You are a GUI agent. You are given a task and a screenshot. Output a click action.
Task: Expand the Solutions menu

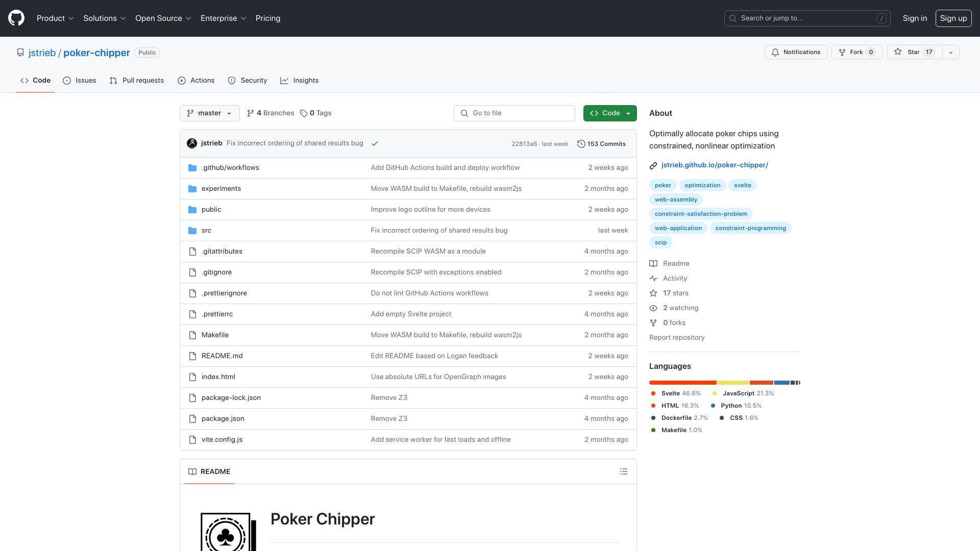pos(105,18)
